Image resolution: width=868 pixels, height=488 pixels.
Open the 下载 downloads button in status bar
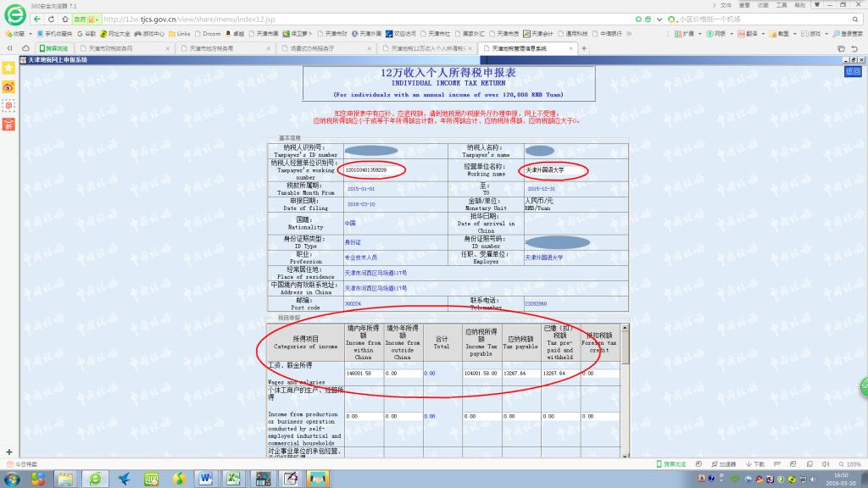coord(755,464)
